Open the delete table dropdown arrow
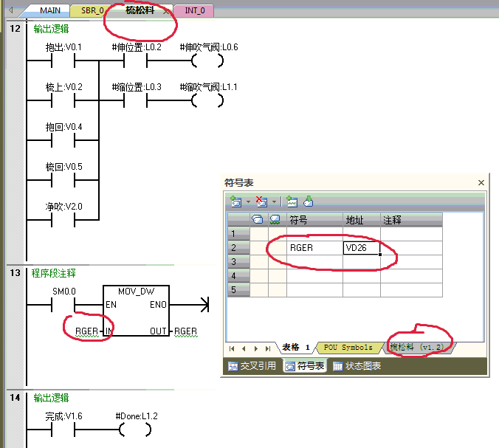The image size is (499, 448). click(x=274, y=201)
